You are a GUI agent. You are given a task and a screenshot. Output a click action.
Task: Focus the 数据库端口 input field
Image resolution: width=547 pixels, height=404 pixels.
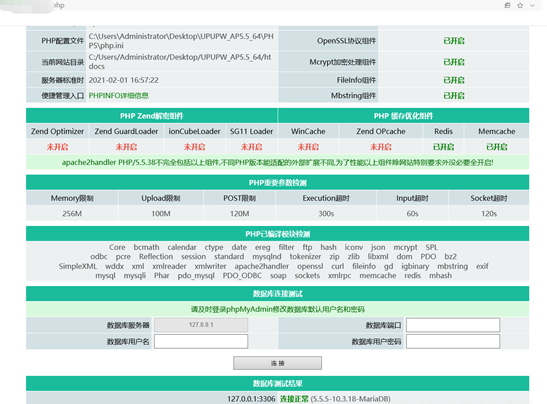tap(453, 325)
